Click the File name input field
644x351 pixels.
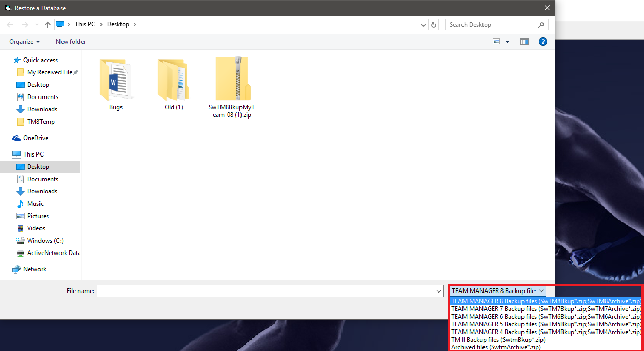pyautogui.click(x=266, y=291)
